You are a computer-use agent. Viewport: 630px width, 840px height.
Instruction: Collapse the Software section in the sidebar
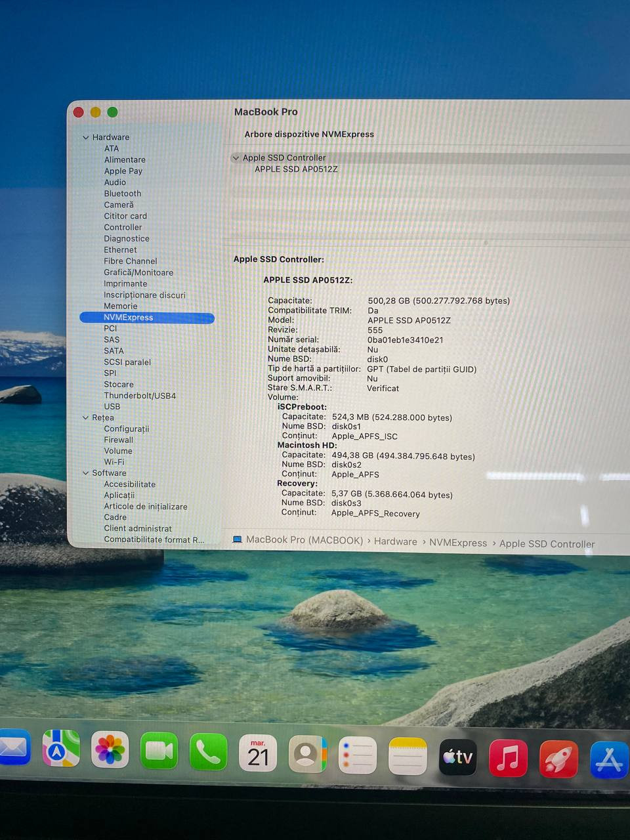click(86, 472)
